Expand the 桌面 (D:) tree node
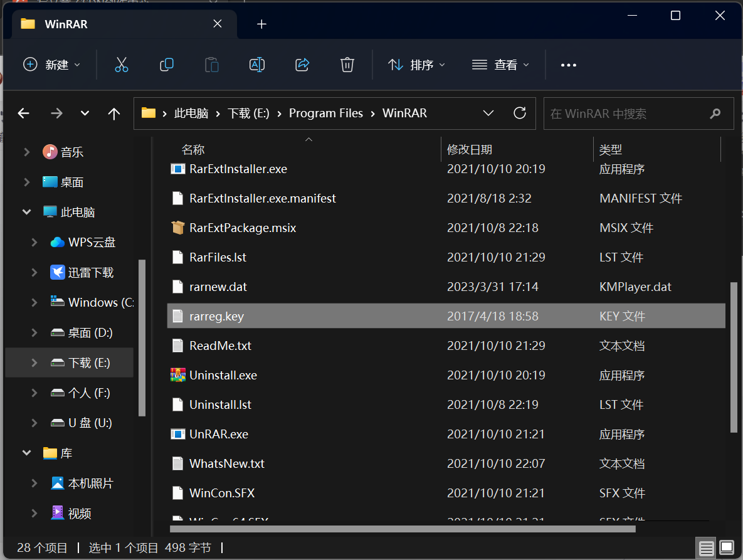The height and width of the screenshot is (560, 743). click(x=34, y=332)
